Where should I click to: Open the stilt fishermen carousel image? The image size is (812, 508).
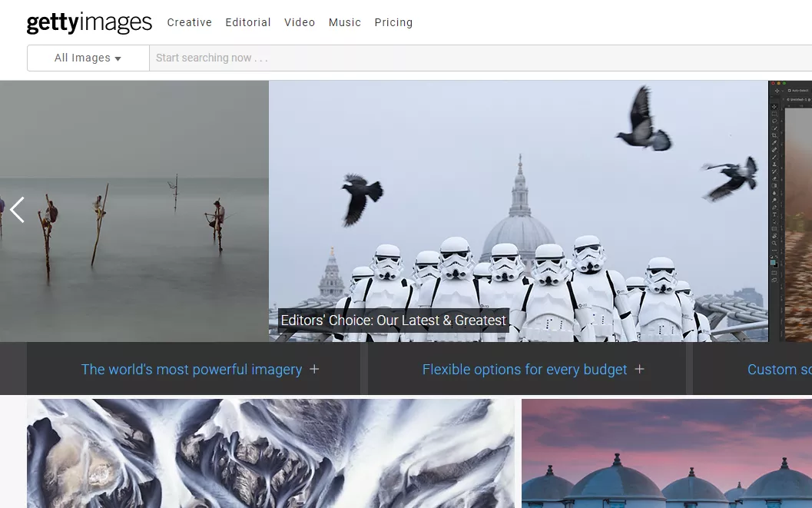134,211
